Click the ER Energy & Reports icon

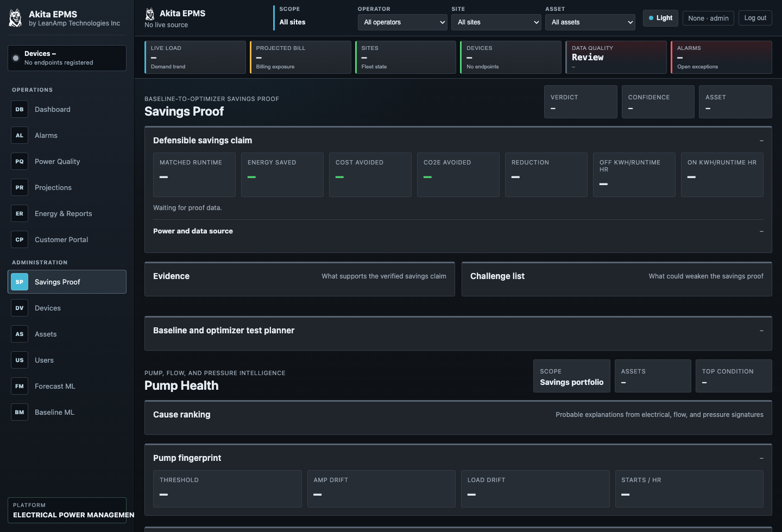tap(20, 213)
